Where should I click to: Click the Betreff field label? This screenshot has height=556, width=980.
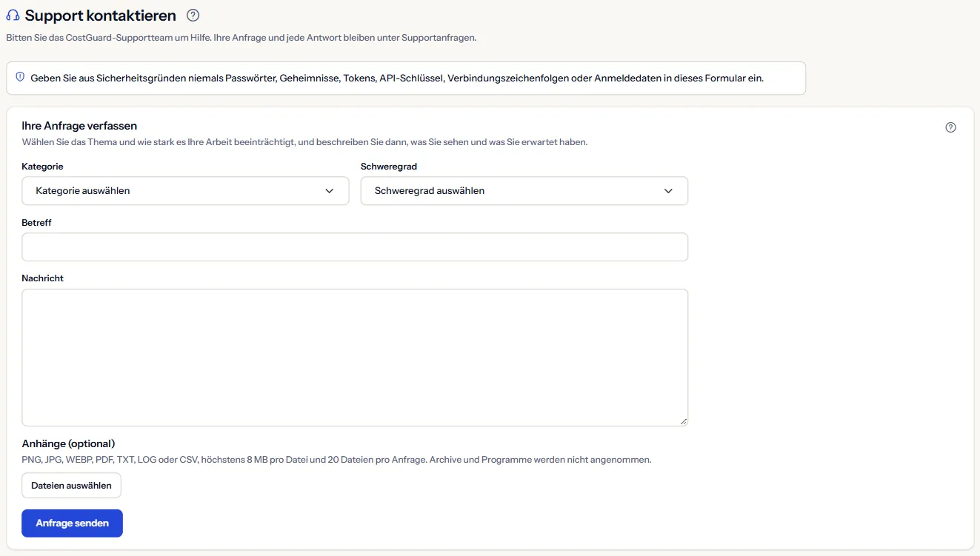pyautogui.click(x=37, y=222)
